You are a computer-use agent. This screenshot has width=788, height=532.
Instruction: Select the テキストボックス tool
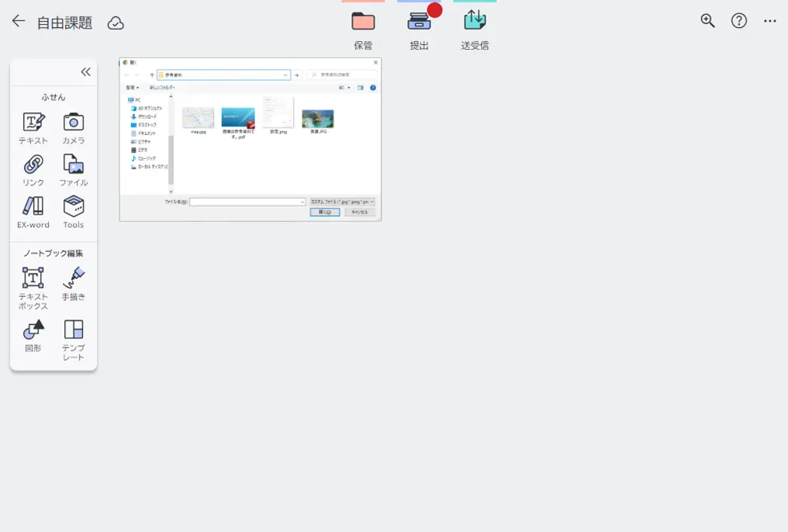tap(33, 287)
